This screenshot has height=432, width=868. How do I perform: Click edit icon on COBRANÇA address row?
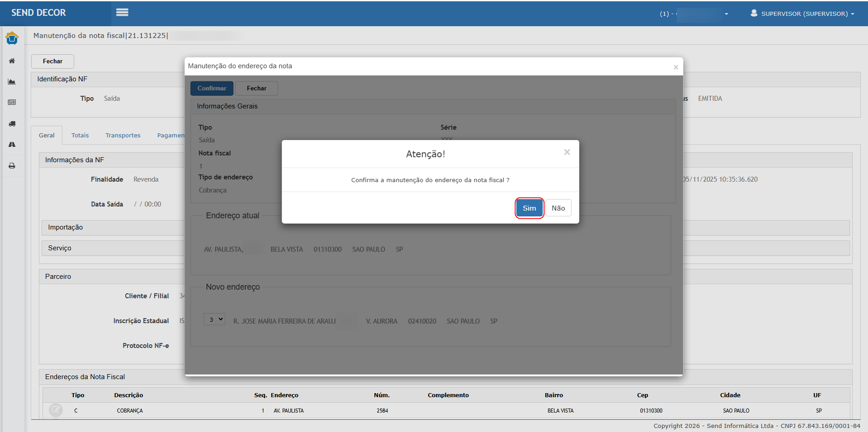tap(56, 410)
